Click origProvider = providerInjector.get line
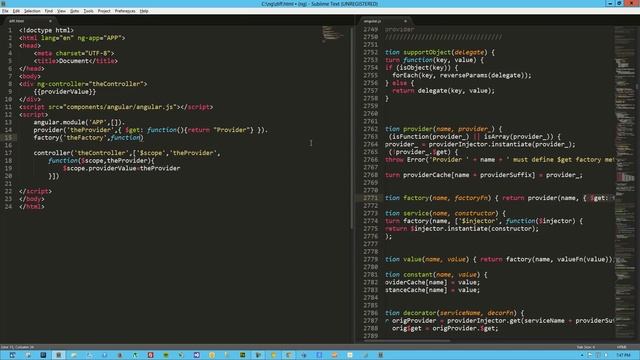This screenshot has width=640, height=360. (x=499, y=321)
